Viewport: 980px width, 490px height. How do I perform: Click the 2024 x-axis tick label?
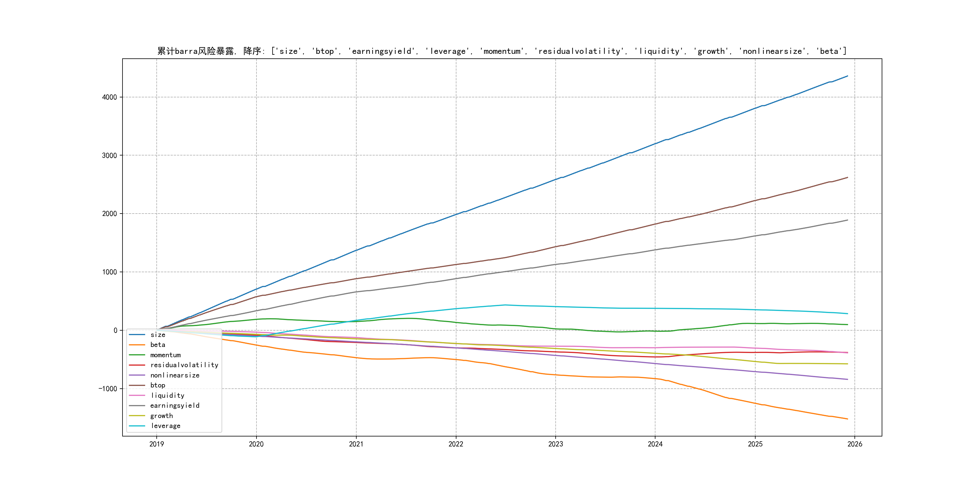click(x=655, y=444)
